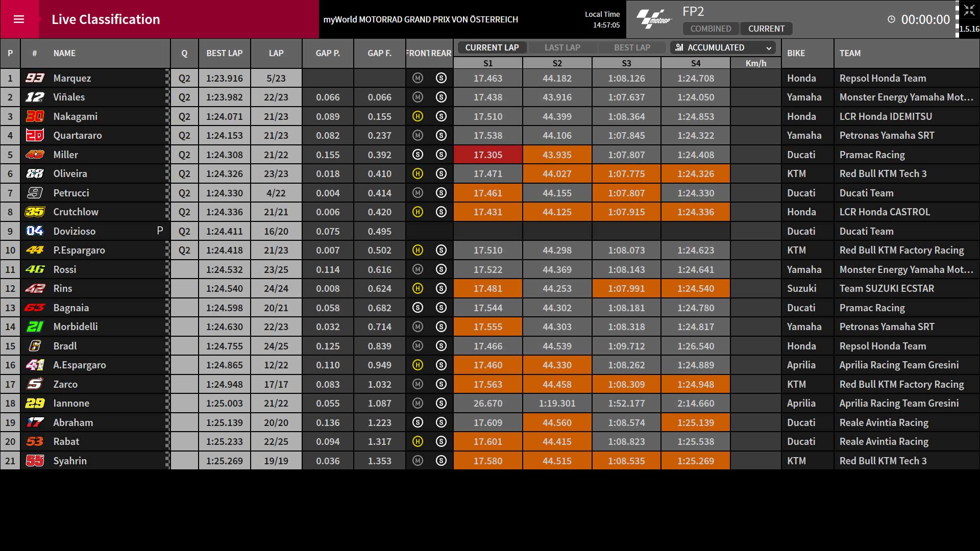Viewport: 980px width, 551px height.
Task: Click Marquez's number 93 badge
Action: (x=35, y=78)
